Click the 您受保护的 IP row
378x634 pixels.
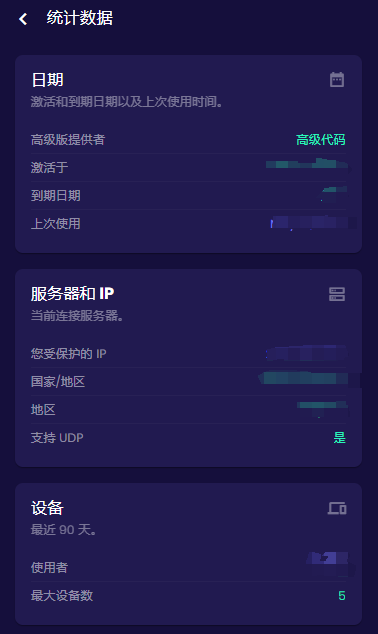[x=188, y=354]
